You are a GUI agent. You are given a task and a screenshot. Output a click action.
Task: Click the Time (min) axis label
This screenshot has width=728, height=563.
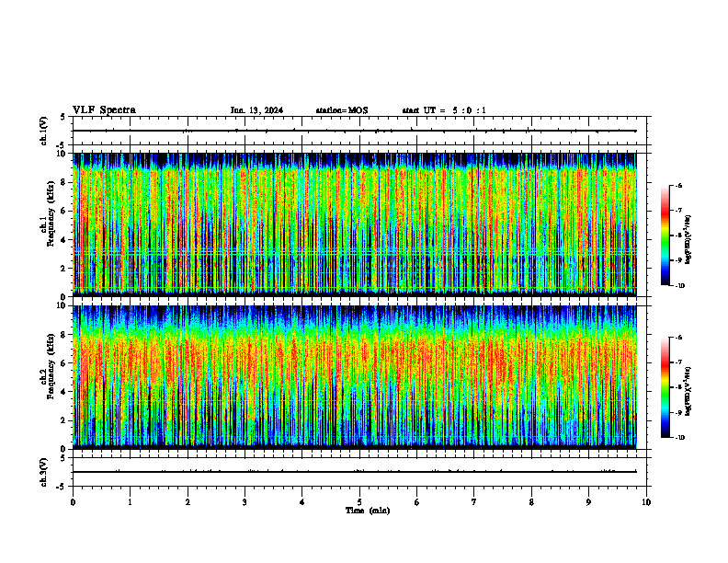368,511
